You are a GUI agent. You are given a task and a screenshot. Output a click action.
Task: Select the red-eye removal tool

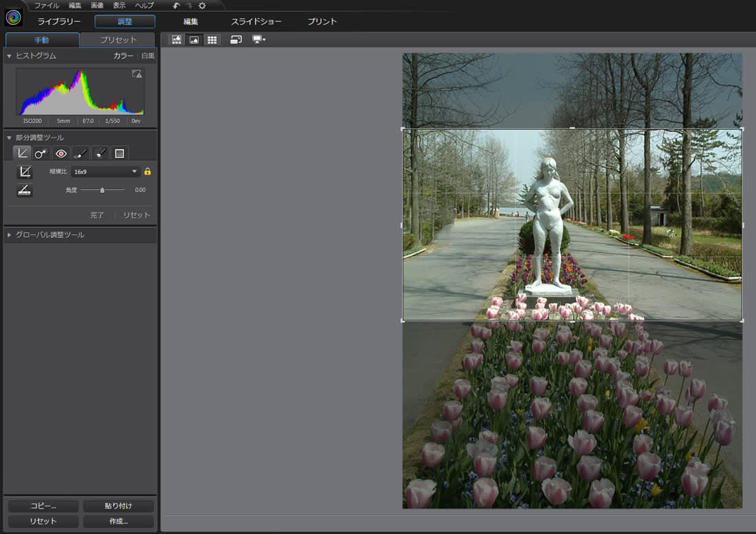pyautogui.click(x=61, y=153)
